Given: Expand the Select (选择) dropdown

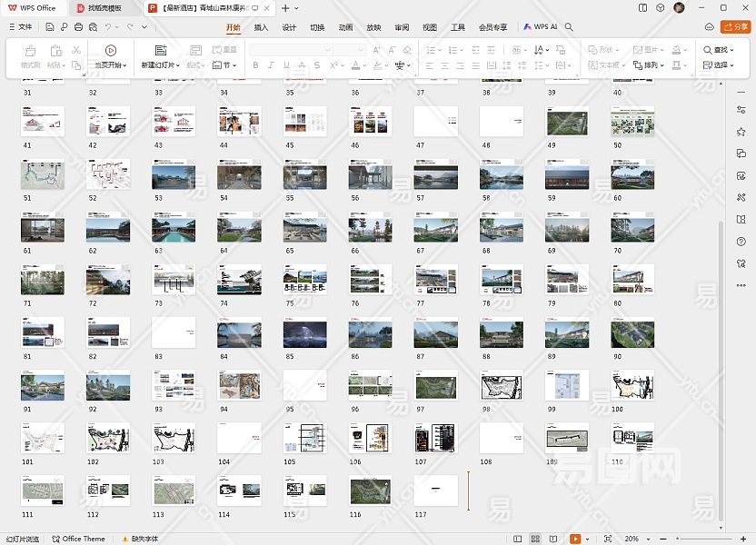Looking at the screenshot, I should click(x=720, y=65).
